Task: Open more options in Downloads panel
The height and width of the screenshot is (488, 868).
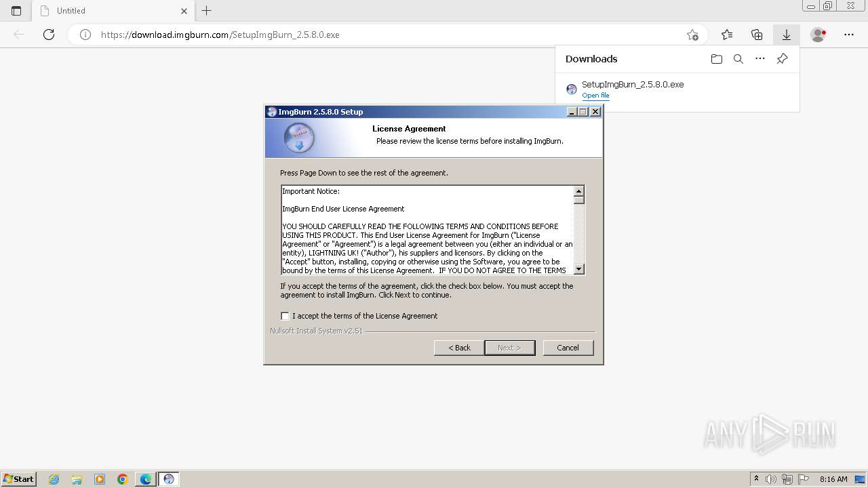Action: tap(760, 59)
